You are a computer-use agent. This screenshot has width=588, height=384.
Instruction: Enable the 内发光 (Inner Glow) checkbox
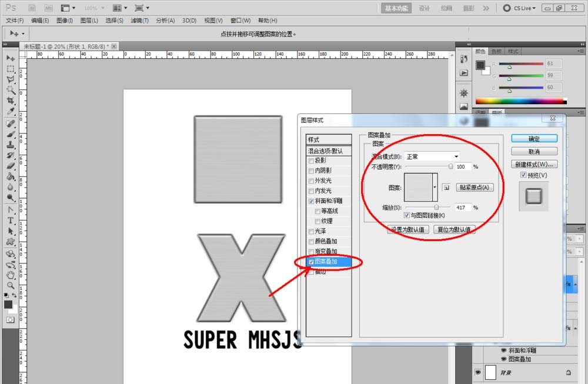(x=311, y=191)
